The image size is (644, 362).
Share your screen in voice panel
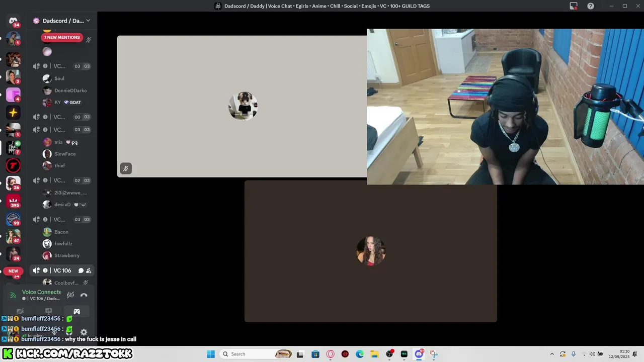tap(48, 311)
